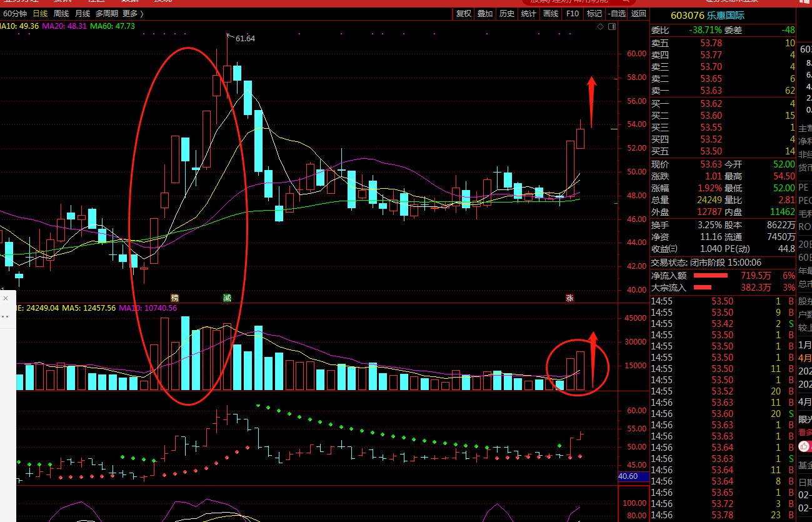Open the 多周期 multi-period view
The width and height of the screenshot is (812, 522).
tap(107, 13)
